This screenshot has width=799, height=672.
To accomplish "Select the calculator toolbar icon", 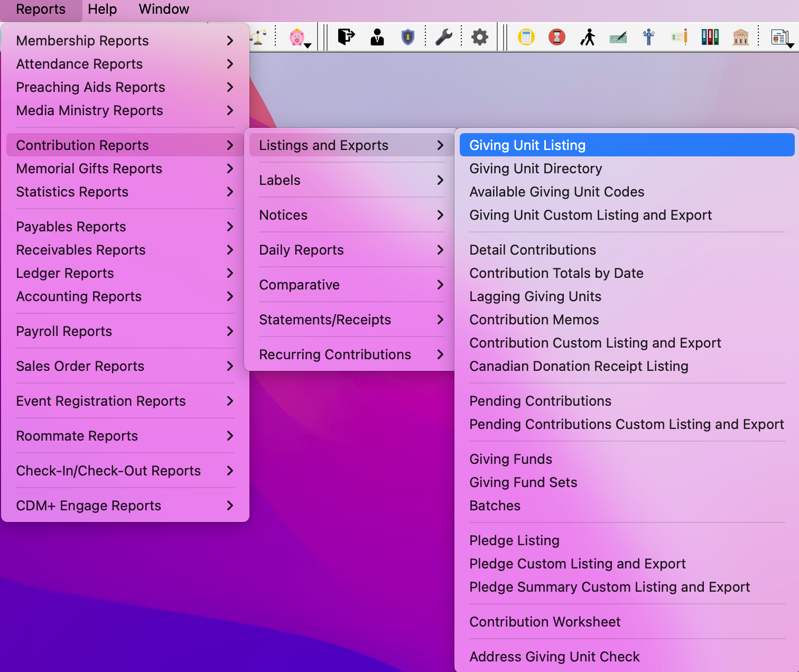I will pos(526,37).
